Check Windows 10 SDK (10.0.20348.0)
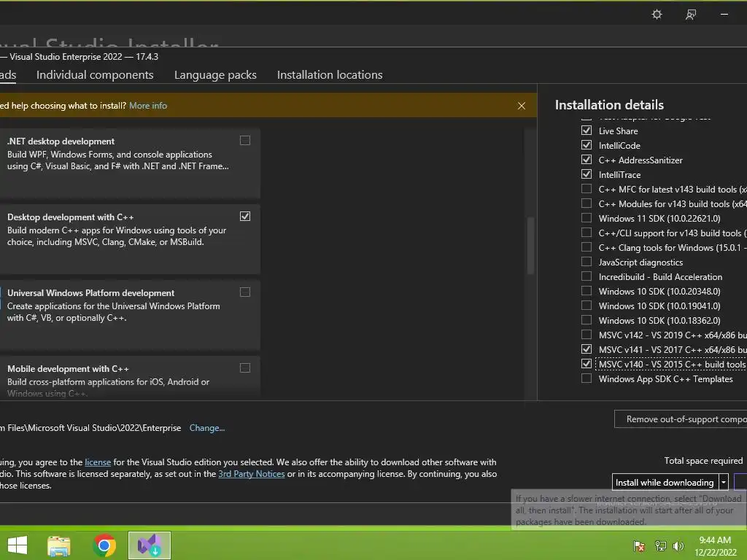Viewport: 747px width, 560px height. pyautogui.click(x=587, y=291)
